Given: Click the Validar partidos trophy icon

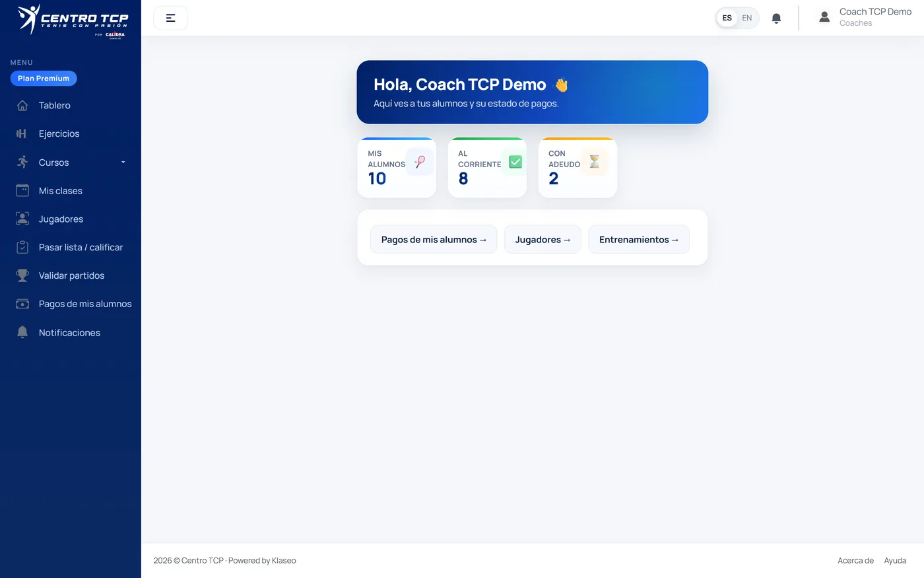Looking at the screenshot, I should tap(22, 275).
